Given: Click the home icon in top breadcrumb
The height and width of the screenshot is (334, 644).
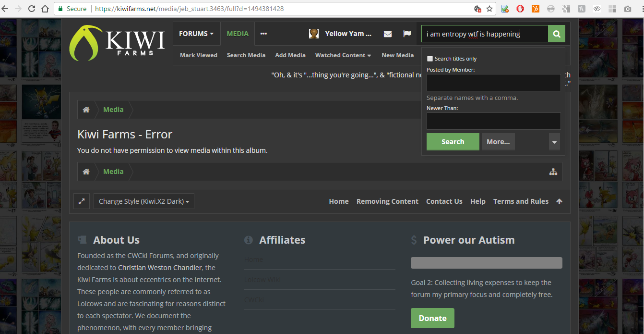Looking at the screenshot, I should click(x=86, y=110).
